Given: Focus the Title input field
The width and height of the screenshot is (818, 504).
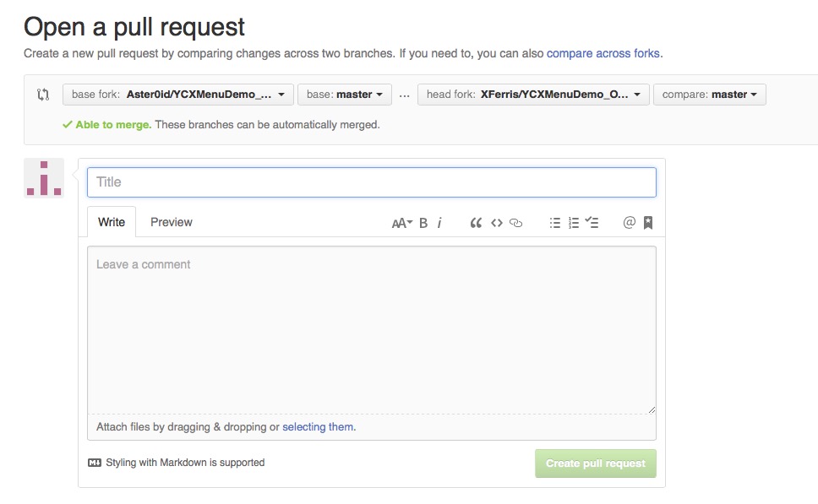Looking at the screenshot, I should [372, 182].
